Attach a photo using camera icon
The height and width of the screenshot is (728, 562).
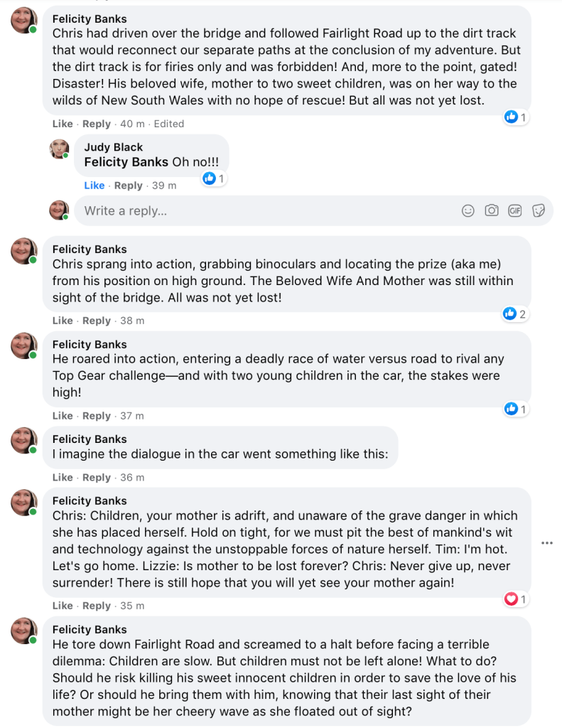pos(491,210)
